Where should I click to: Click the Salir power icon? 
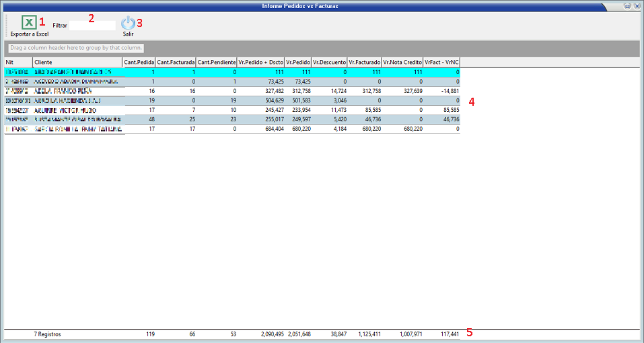(128, 23)
